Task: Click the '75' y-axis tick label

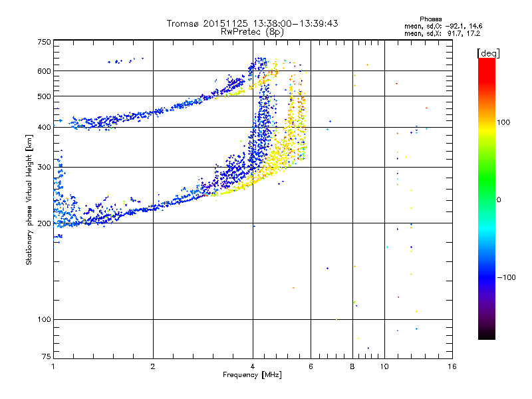Action: tap(47, 356)
